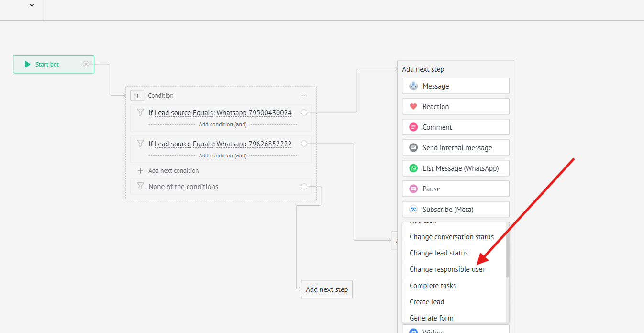Click the Subscribe (Meta) logo icon
The image size is (644, 333).
tap(413, 210)
